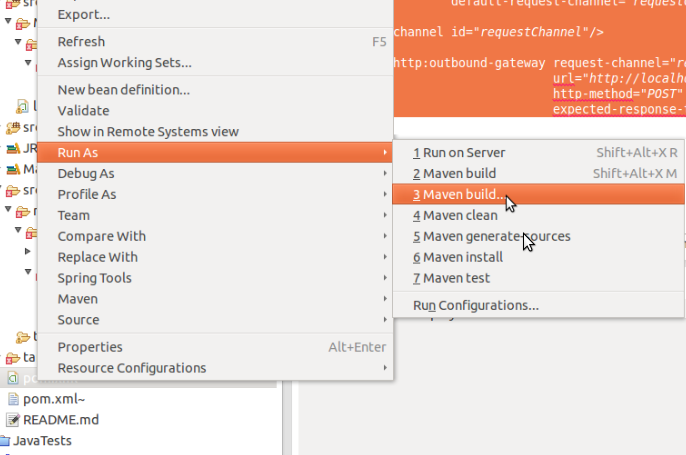This screenshot has width=686, height=455.
Task: Open the Team submenu
Action: pyautogui.click(x=215, y=216)
